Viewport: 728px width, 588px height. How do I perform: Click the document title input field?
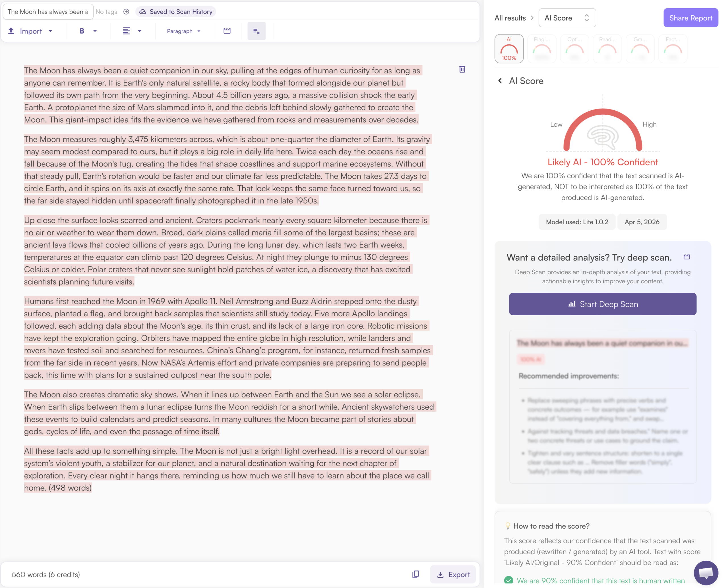point(48,12)
